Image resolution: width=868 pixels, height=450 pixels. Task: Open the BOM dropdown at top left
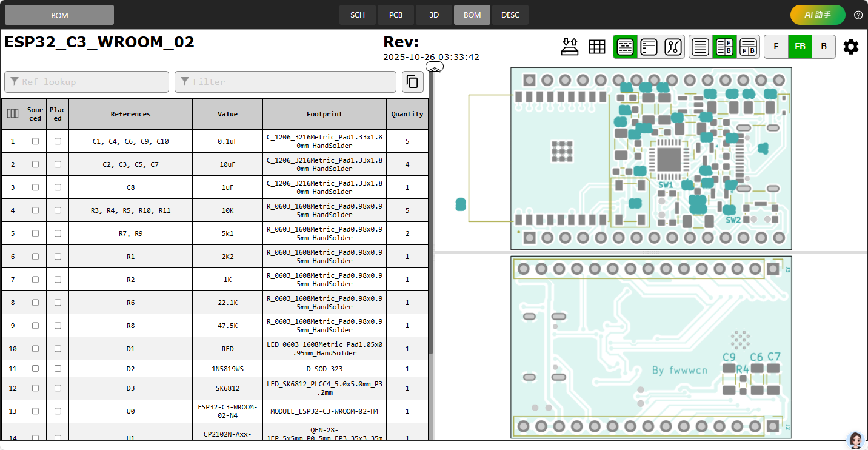(x=59, y=15)
